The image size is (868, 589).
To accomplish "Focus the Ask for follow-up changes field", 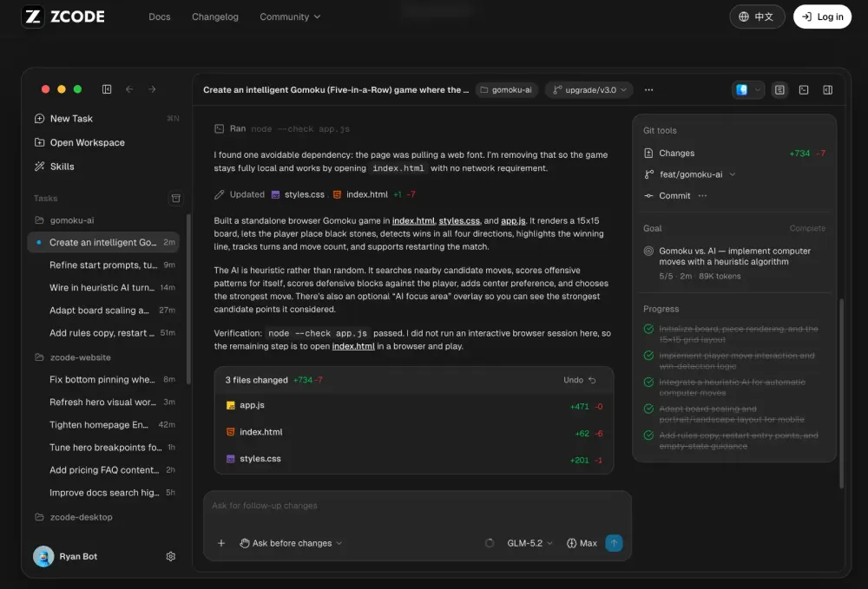I will (418, 506).
